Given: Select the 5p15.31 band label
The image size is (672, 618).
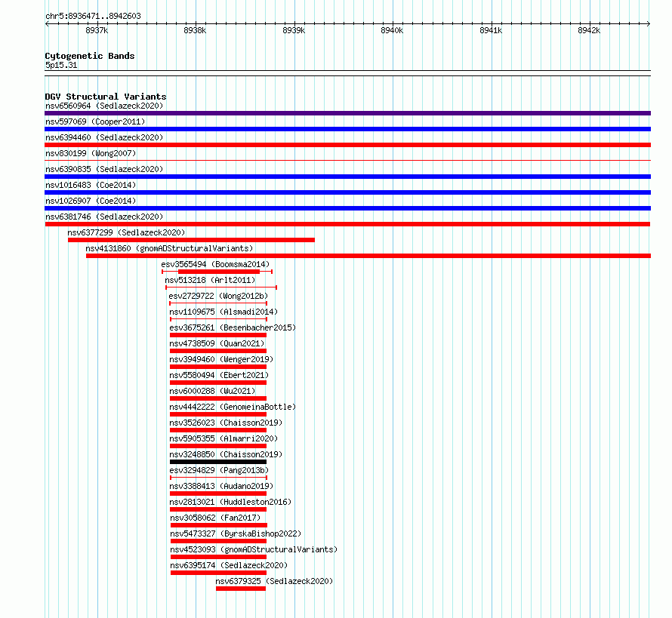Looking at the screenshot, I should click(x=61, y=65).
